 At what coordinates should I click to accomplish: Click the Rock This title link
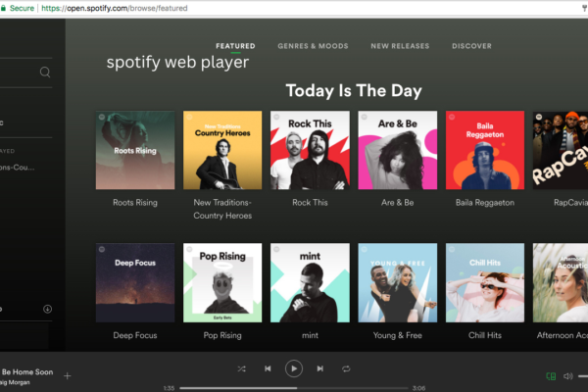pyautogui.click(x=310, y=203)
